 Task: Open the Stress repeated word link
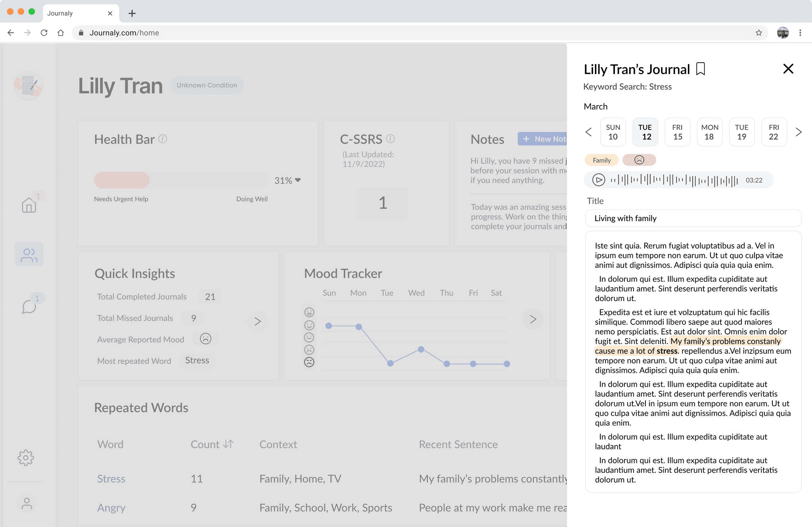111,479
